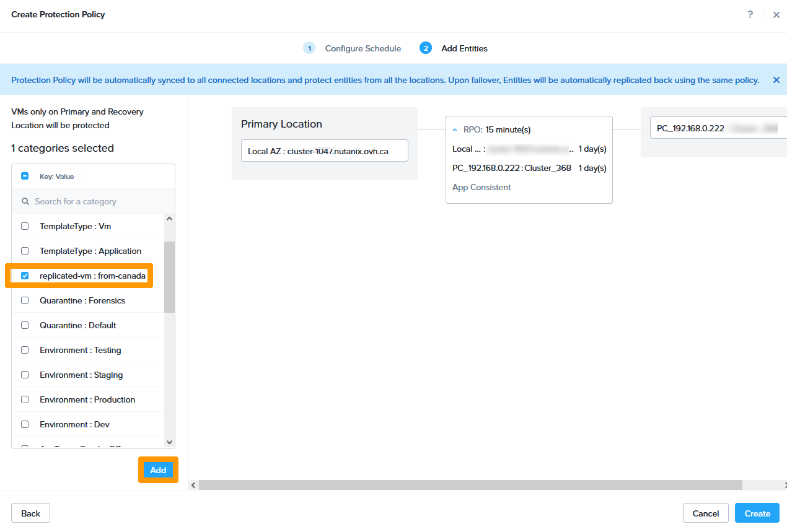Click the help question mark icon
The image size is (787, 532).
[750, 14]
